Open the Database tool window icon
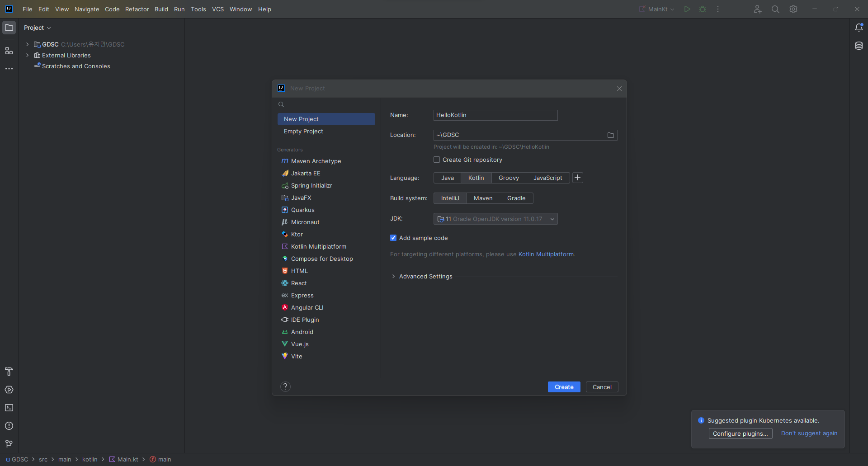Image resolution: width=868 pixels, height=466 pixels. coord(859,46)
